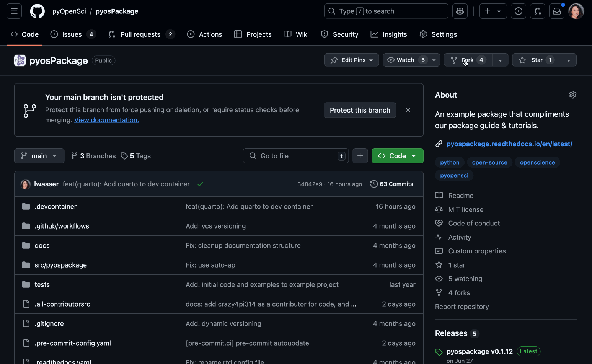Open the Pull requests tab
This screenshot has height=364, width=592.
pyautogui.click(x=141, y=34)
